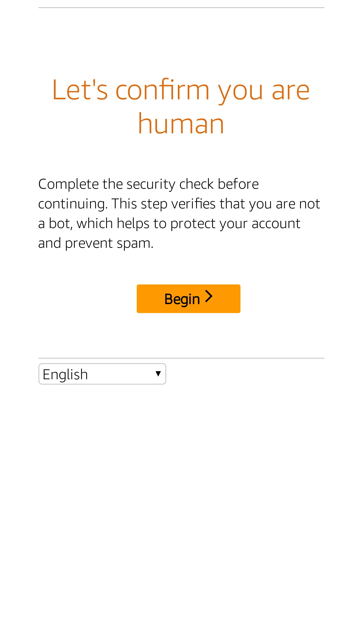
Task: Click the "Let's confirm you are" heading line
Action: pyautogui.click(x=181, y=90)
